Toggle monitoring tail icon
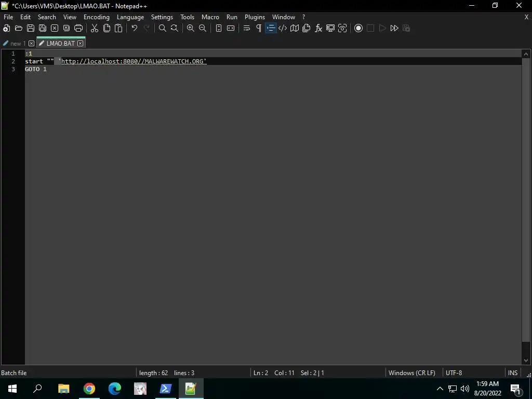This screenshot has height=399, width=532. 342,28
